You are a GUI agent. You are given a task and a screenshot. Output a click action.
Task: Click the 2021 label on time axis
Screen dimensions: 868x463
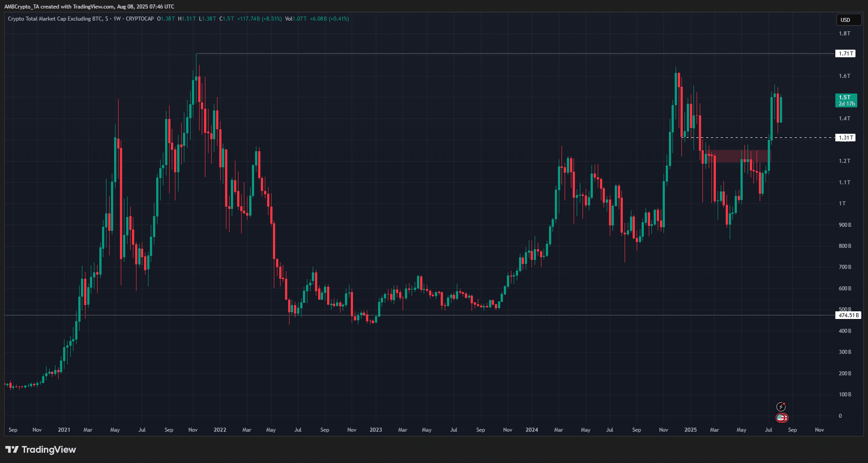pyautogui.click(x=64, y=430)
